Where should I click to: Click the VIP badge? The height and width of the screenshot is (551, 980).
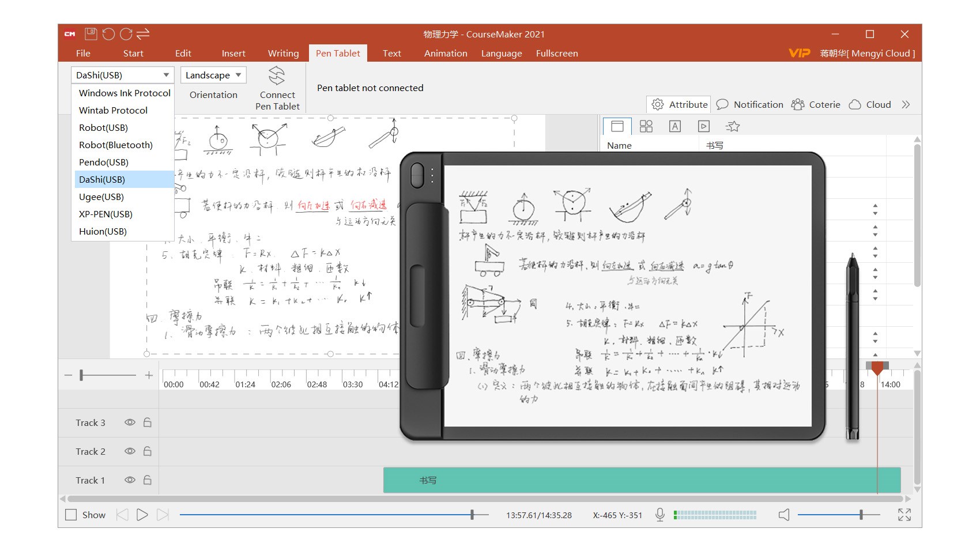pyautogui.click(x=800, y=53)
